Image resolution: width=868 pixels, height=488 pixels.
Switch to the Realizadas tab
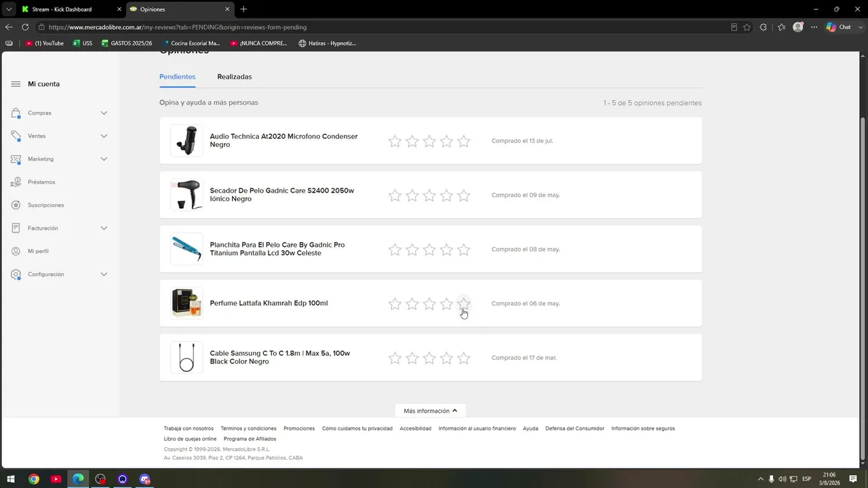point(235,77)
